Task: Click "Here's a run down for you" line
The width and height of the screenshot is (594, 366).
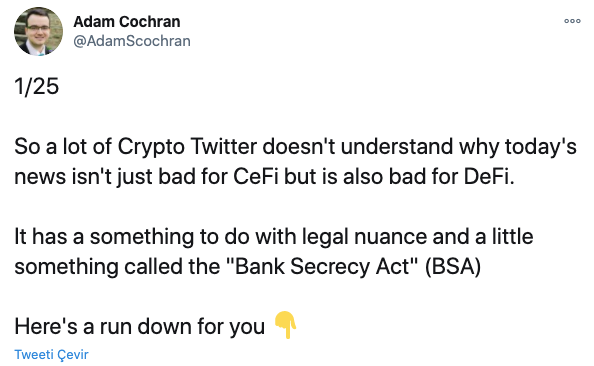Action: 139,326
